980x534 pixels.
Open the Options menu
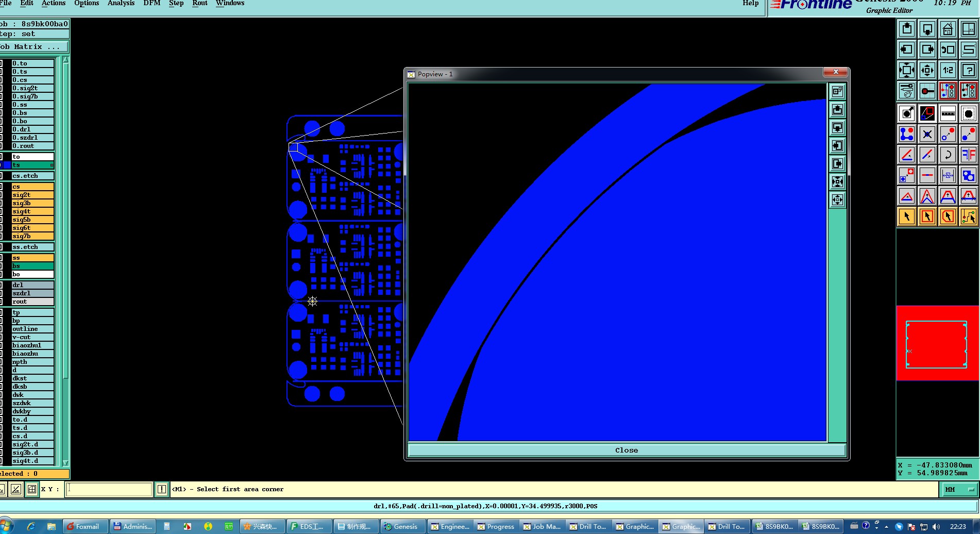point(87,3)
